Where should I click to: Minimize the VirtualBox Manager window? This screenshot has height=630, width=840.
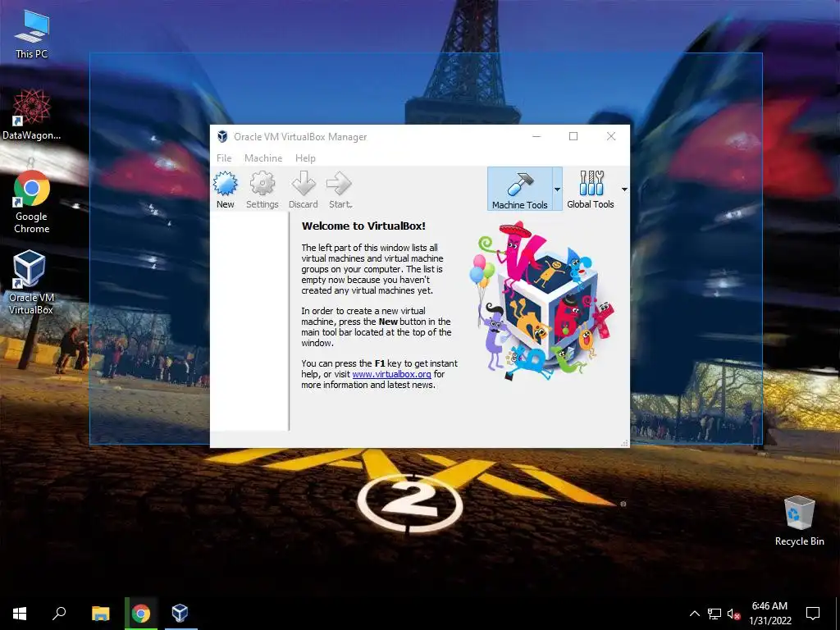[x=536, y=137]
